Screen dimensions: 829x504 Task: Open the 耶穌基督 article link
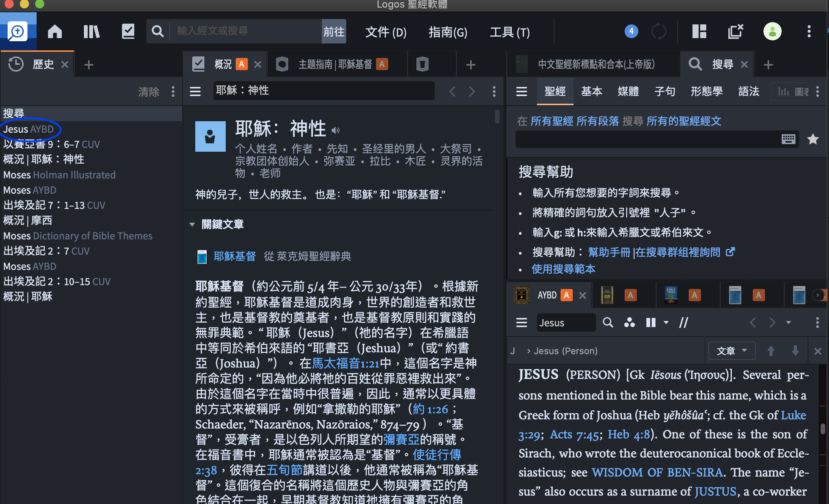tap(235, 256)
